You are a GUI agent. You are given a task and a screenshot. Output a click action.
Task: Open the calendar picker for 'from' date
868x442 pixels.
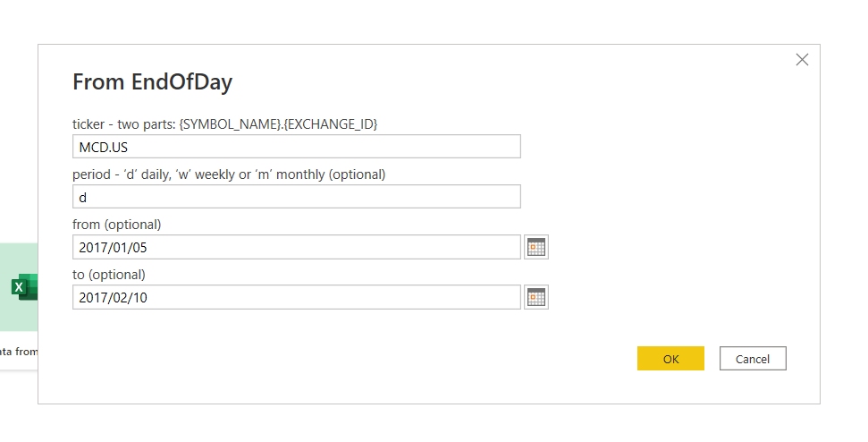[x=535, y=247]
